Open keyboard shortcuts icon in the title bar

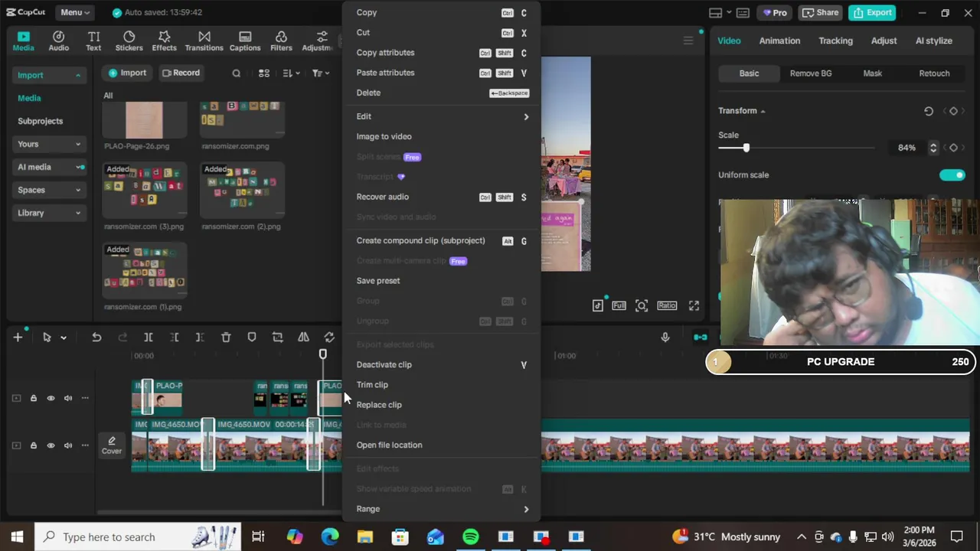743,13
